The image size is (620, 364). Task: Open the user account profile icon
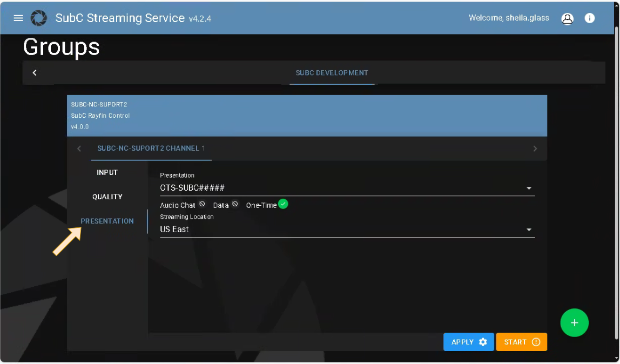pos(567,18)
